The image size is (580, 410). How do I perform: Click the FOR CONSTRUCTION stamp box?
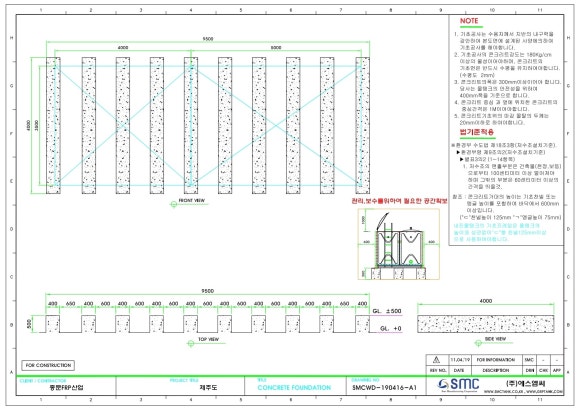(48, 365)
